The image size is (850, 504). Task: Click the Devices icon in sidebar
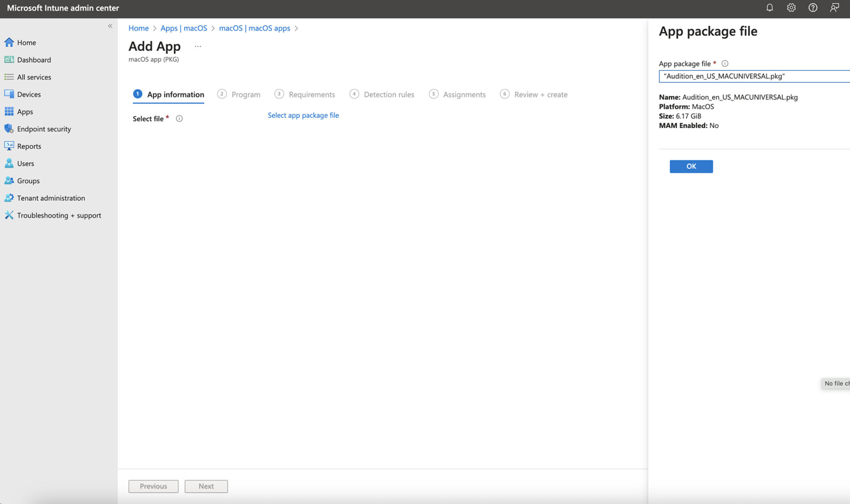point(9,94)
